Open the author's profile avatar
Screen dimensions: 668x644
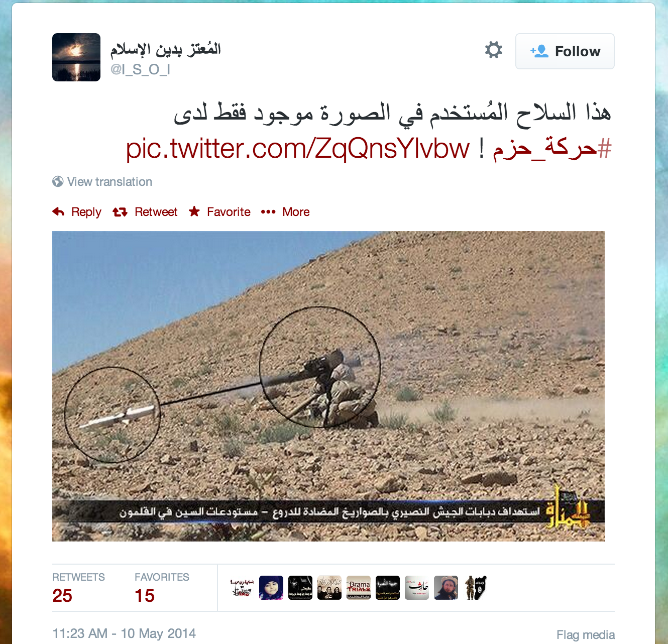[x=76, y=57]
